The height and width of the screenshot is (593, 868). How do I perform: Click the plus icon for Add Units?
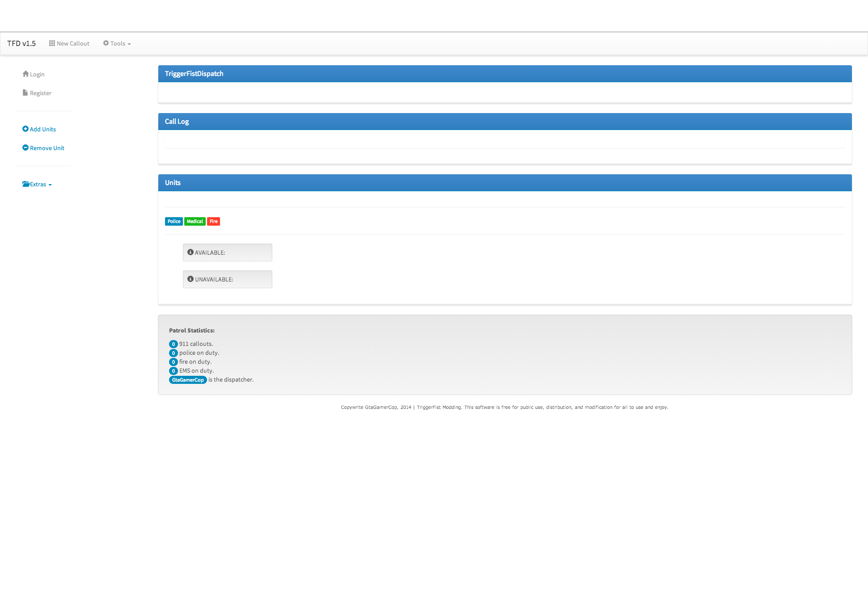point(25,129)
